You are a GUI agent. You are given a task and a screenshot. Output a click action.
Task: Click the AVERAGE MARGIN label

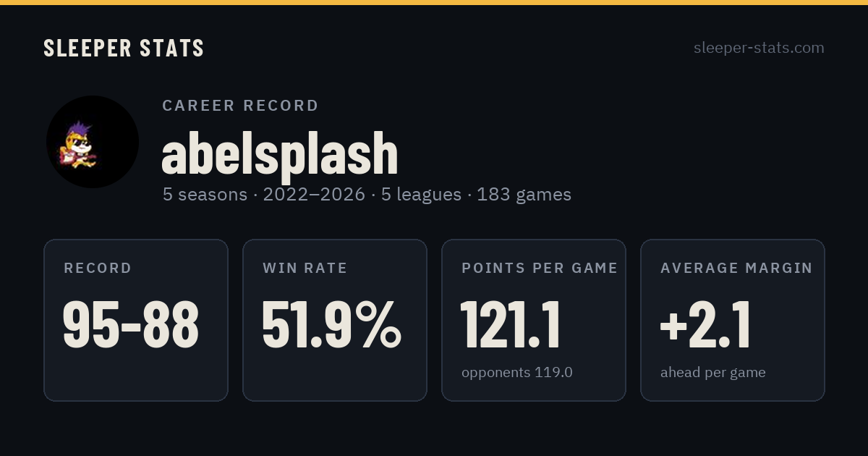[x=736, y=268]
